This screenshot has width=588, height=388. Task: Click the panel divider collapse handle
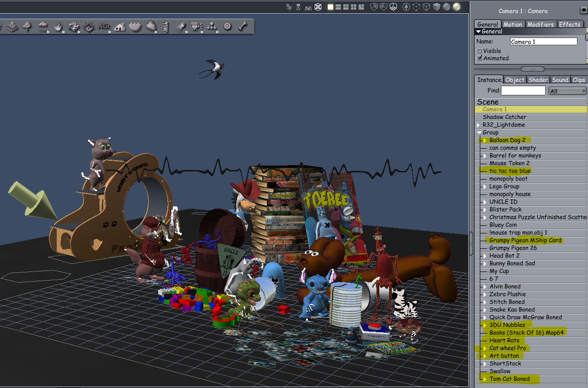tap(532, 68)
